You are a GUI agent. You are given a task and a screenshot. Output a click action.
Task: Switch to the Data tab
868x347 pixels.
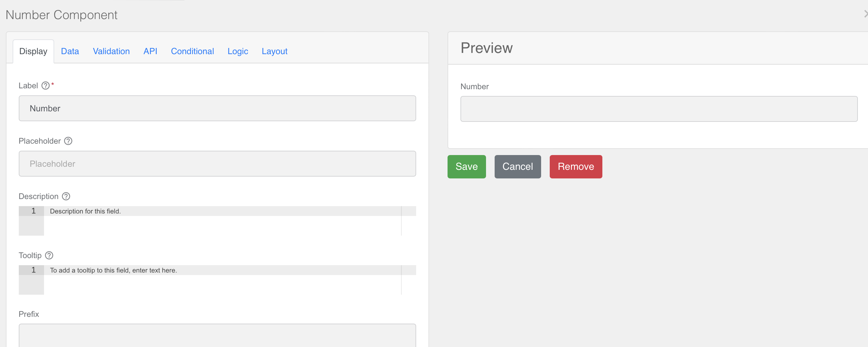(70, 51)
